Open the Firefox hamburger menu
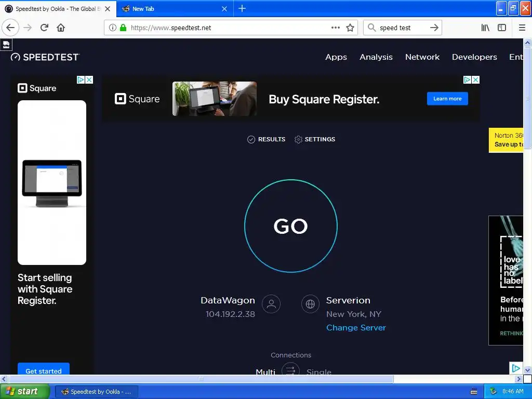 522,28
